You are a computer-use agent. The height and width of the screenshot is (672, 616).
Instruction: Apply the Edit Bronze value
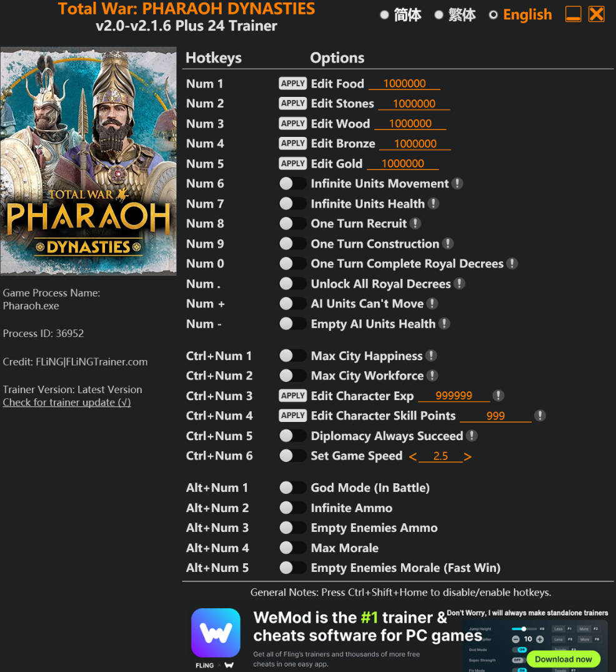(x=292, y=143)
